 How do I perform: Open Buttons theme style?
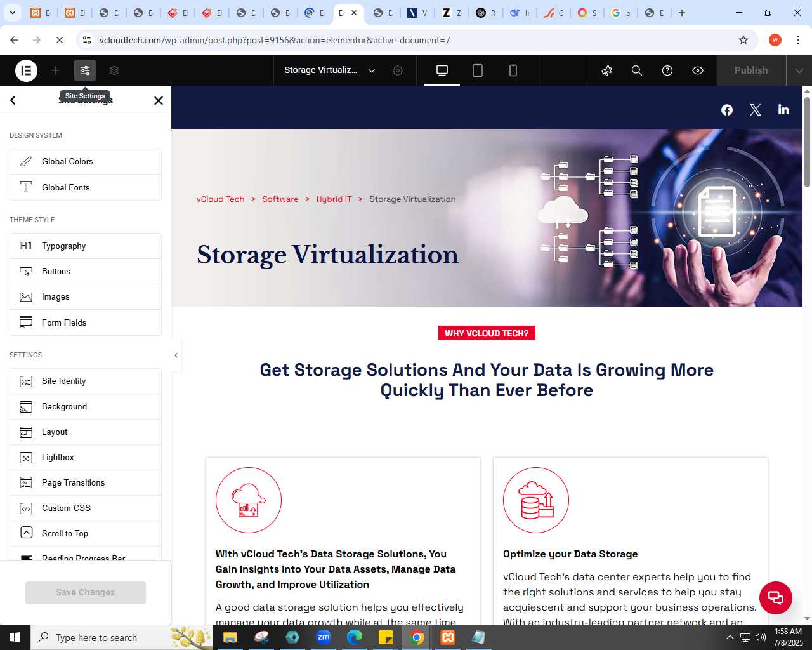point(86,272)
